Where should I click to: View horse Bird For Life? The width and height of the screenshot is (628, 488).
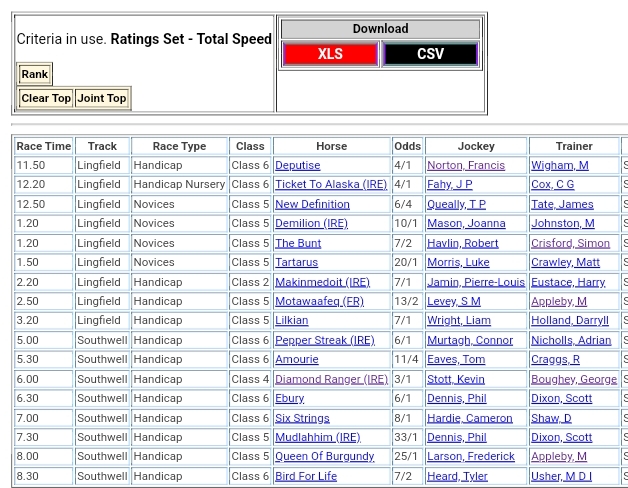tap(306, 476)
